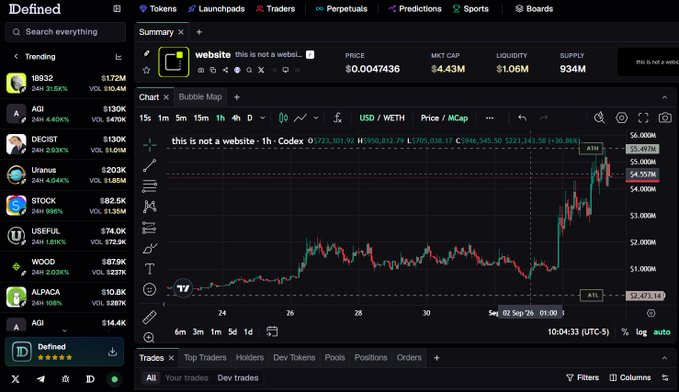Image resolution: width=679 pixels, height=392 pixels.
Task: Switch chart interval to 5m
Action: [181, 118]
